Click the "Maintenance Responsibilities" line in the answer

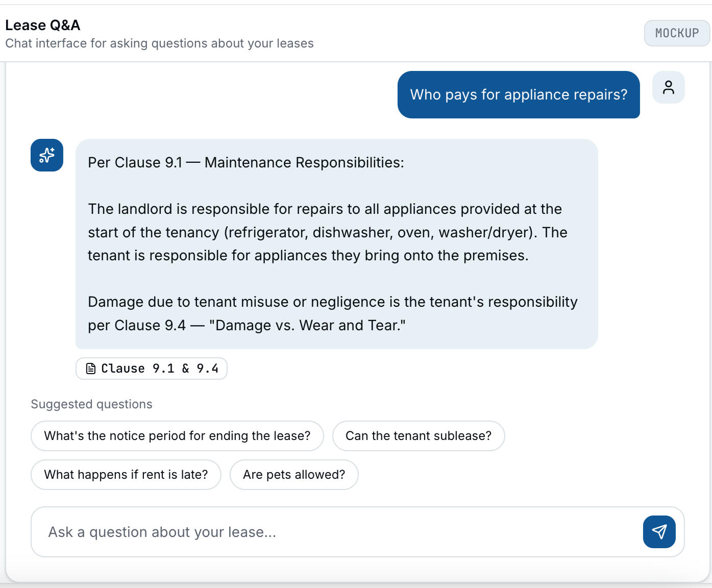coord(304,162)
